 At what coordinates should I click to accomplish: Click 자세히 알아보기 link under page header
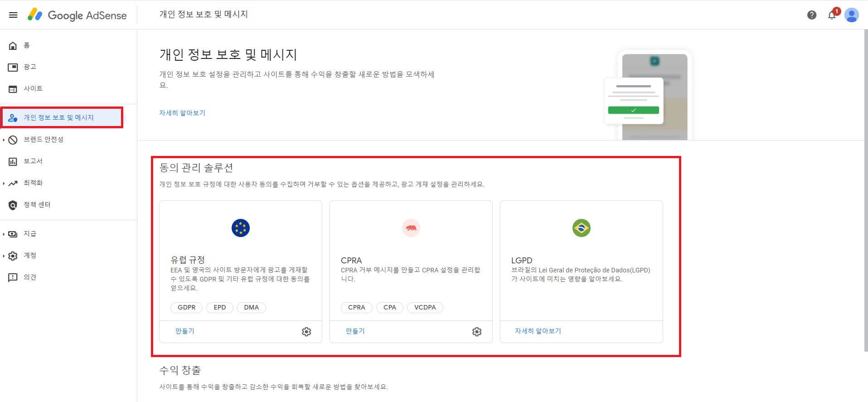pos(182,113)
